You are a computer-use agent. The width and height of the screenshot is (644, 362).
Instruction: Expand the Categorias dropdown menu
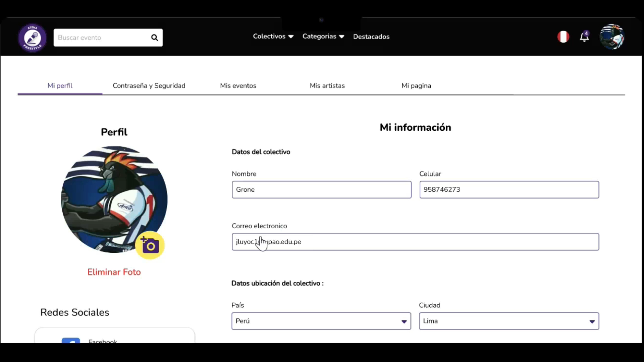coord(323,36)
